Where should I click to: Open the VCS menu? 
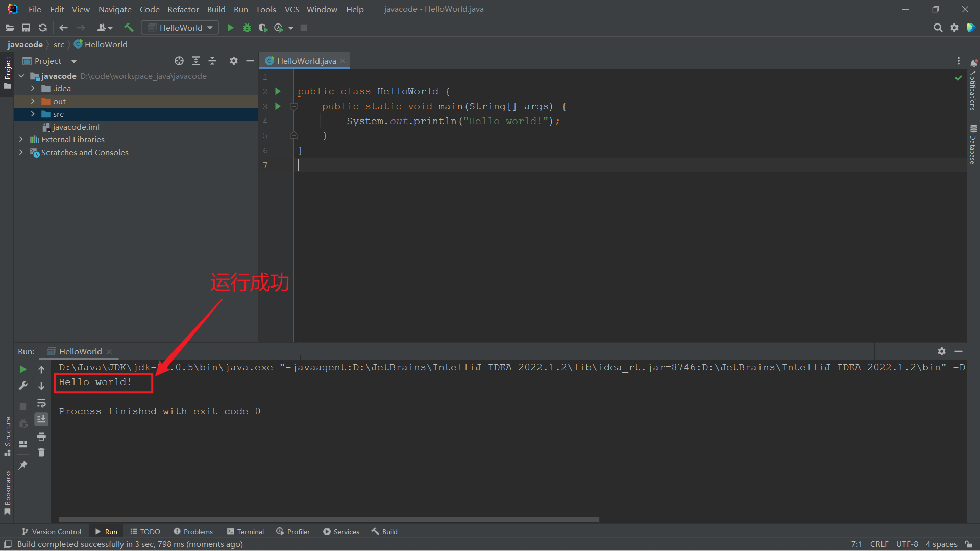click(292, 9)
